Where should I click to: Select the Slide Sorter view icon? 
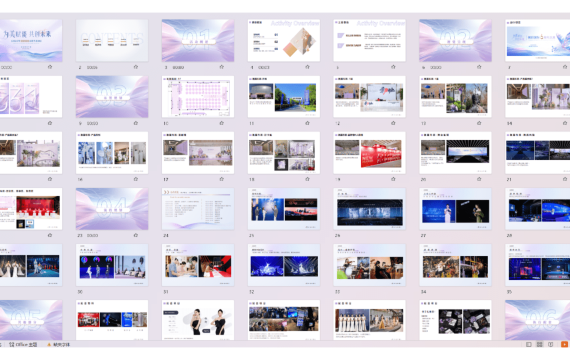tap(539, 344)
